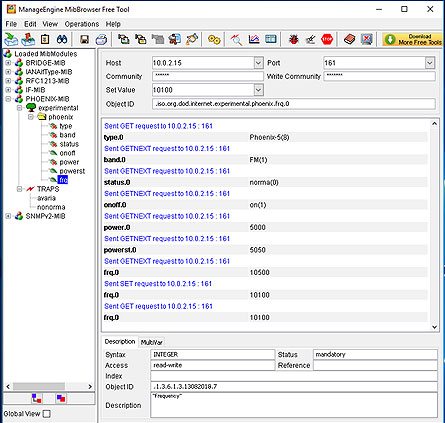
Task: Click the Unload MIB module toolbar icon
Action: click(x=28, y=39)
